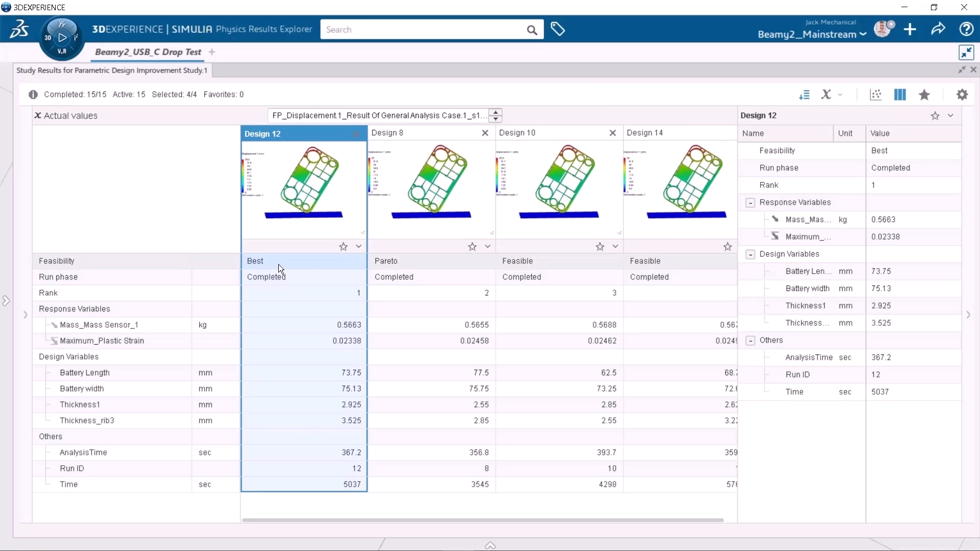Toggle favorite star under Design 12 thumbnail
The height and width of the screenshot is (551, 980).
[343, 247]
